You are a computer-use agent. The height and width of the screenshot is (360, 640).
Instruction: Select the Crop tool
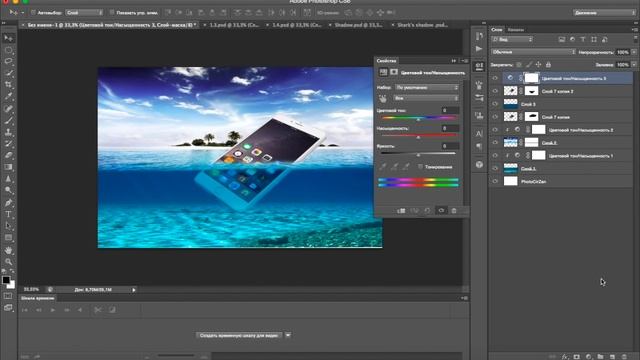[x=9, y=85]
